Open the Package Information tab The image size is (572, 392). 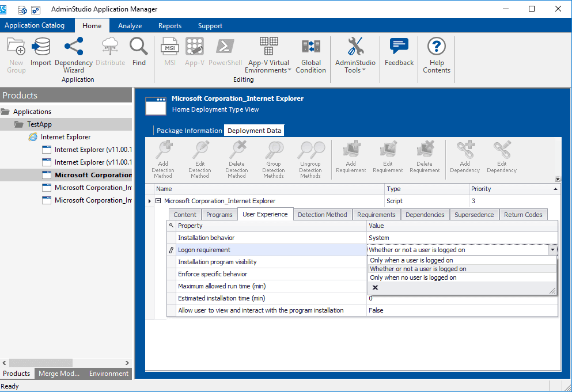click(x=189, y=131)
